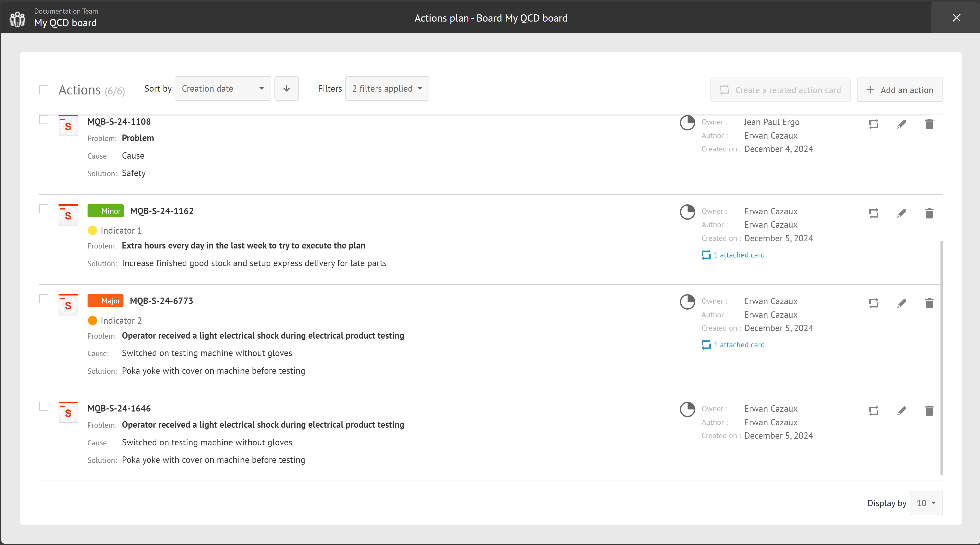Click the Actions (6/6) heading
The image size is (980, 545).
pos(92,90)
